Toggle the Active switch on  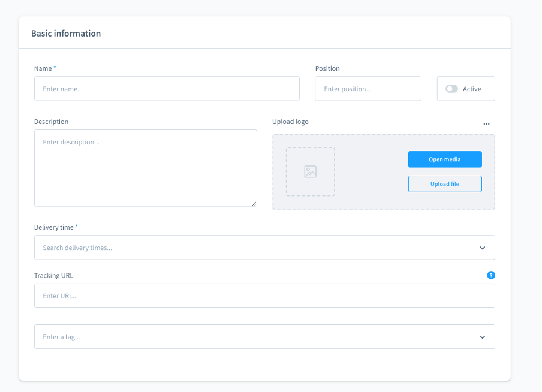pyautogui.click(x=451, y=89)
